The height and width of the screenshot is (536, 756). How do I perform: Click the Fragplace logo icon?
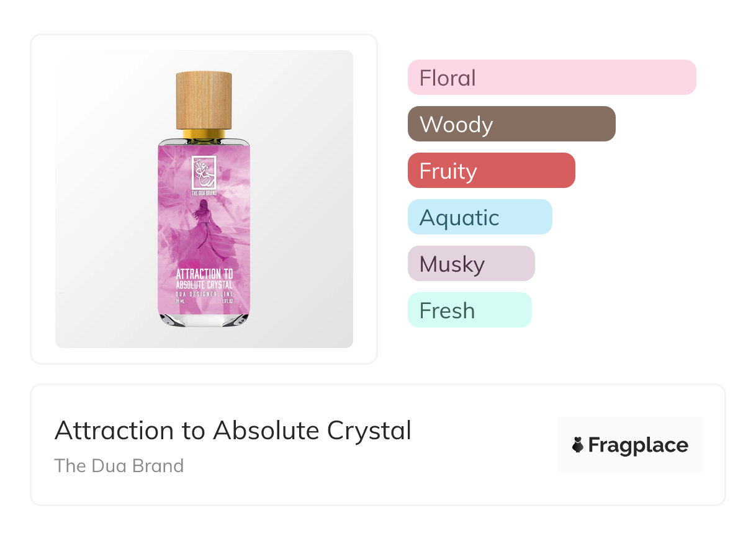(578, 445)
